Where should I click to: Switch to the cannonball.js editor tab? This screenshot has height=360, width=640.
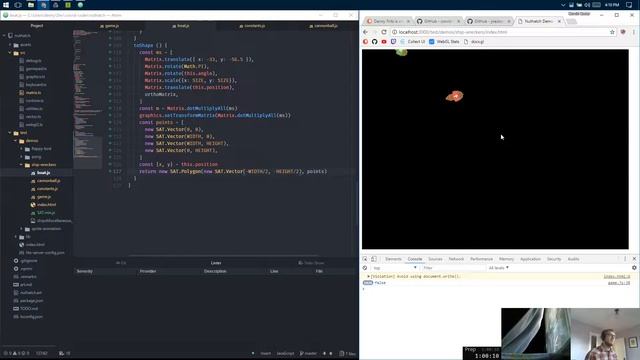tap(323, 26)
